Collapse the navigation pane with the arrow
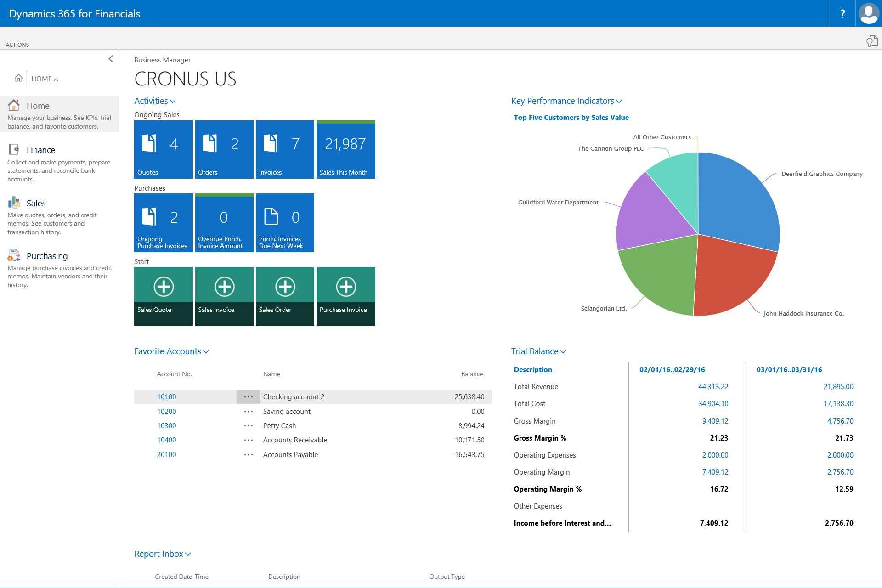Image resolution: width=882 pixels, height=588 pixels. point(110,59)
